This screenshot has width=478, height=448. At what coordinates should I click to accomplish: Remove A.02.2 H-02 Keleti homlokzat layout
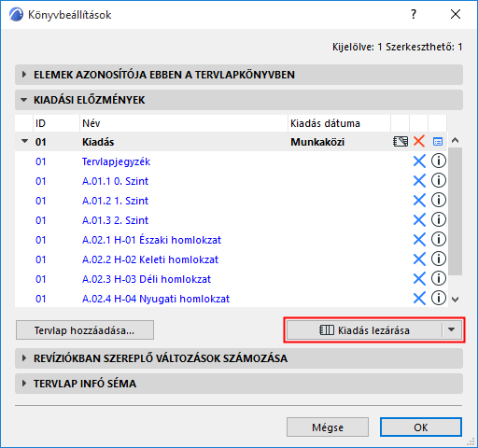coord(419,259)
